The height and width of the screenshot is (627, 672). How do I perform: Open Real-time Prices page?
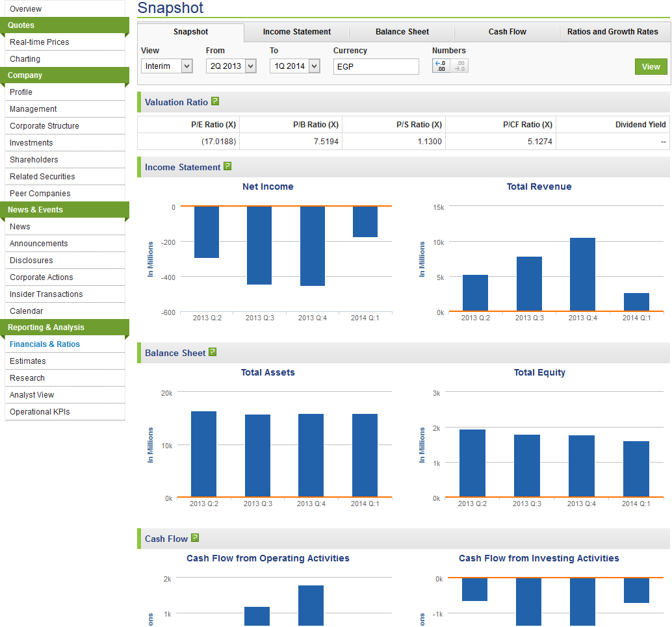point(40,42)
